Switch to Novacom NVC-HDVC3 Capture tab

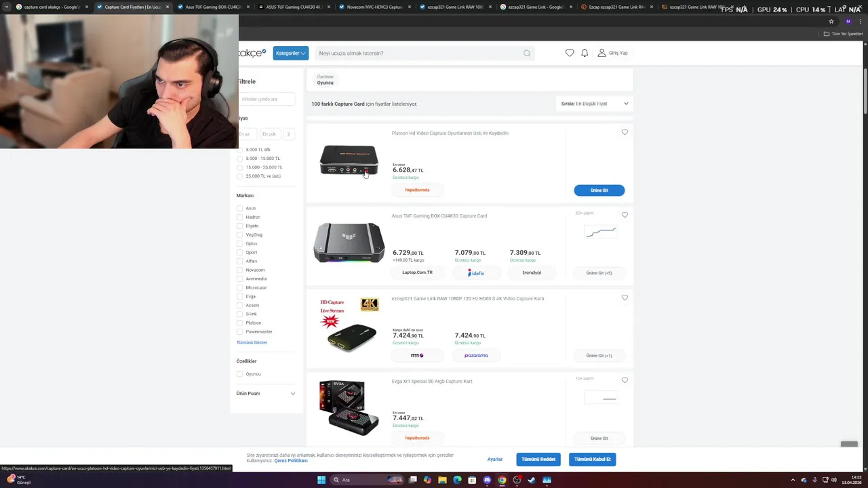374,7
